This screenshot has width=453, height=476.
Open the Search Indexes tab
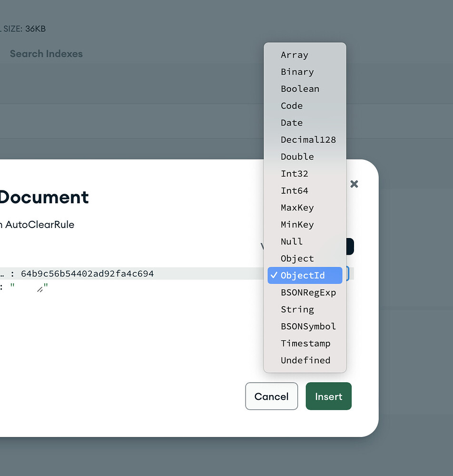46,54
